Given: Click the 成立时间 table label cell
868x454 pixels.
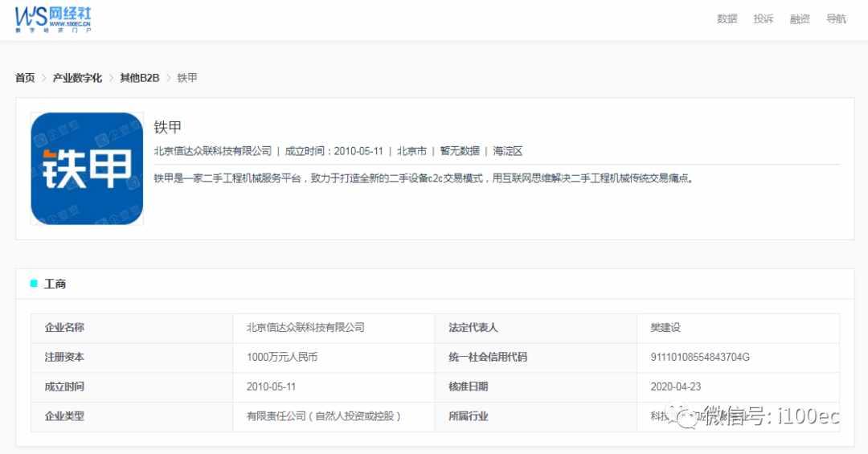Looking at the screenshot, I should click(132, 387).
